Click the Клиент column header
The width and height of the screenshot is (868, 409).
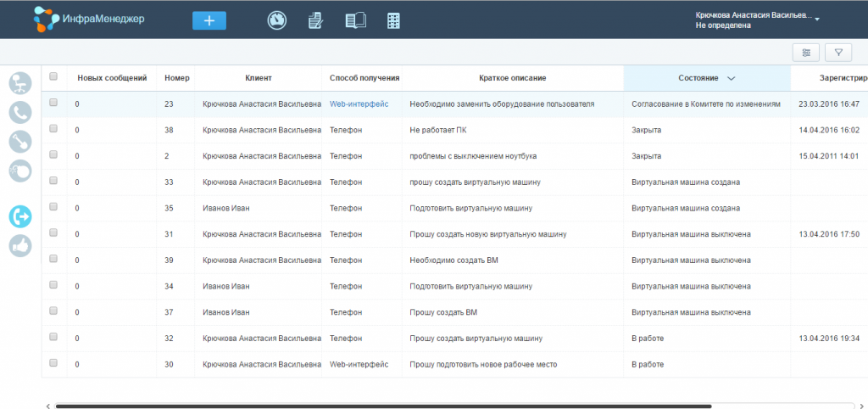(x=259, y=78)
